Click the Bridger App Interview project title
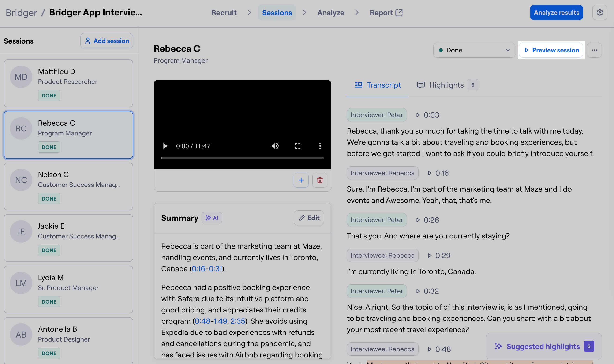 (x=95, y=12)
